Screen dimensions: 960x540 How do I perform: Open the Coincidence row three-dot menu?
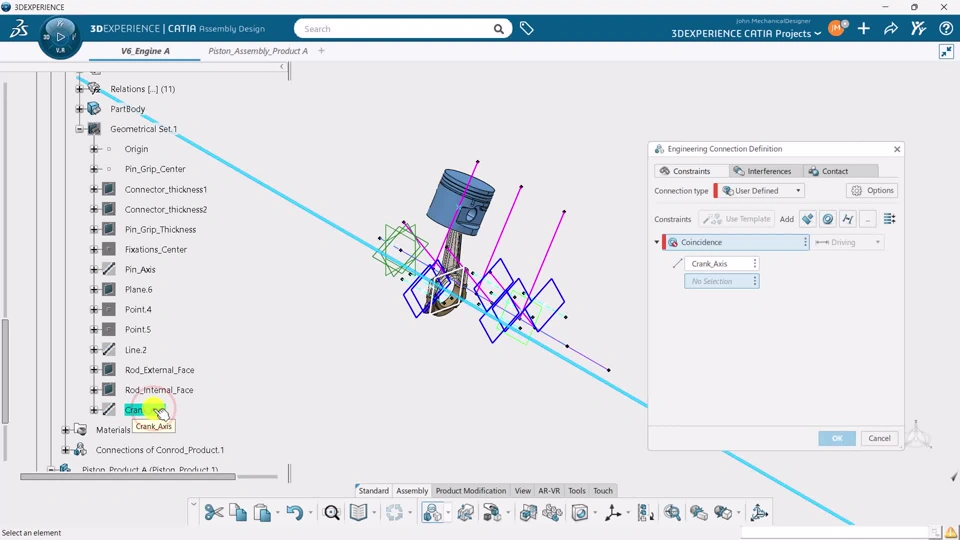(x=805, y=242)
